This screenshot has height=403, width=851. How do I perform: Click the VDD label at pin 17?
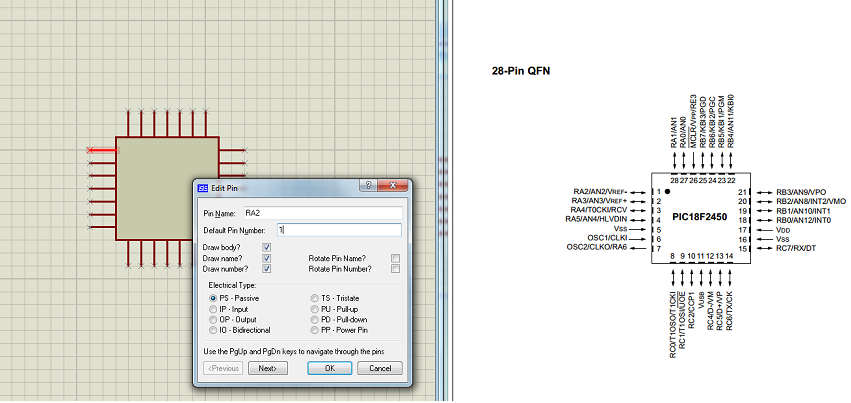[782, 229]
